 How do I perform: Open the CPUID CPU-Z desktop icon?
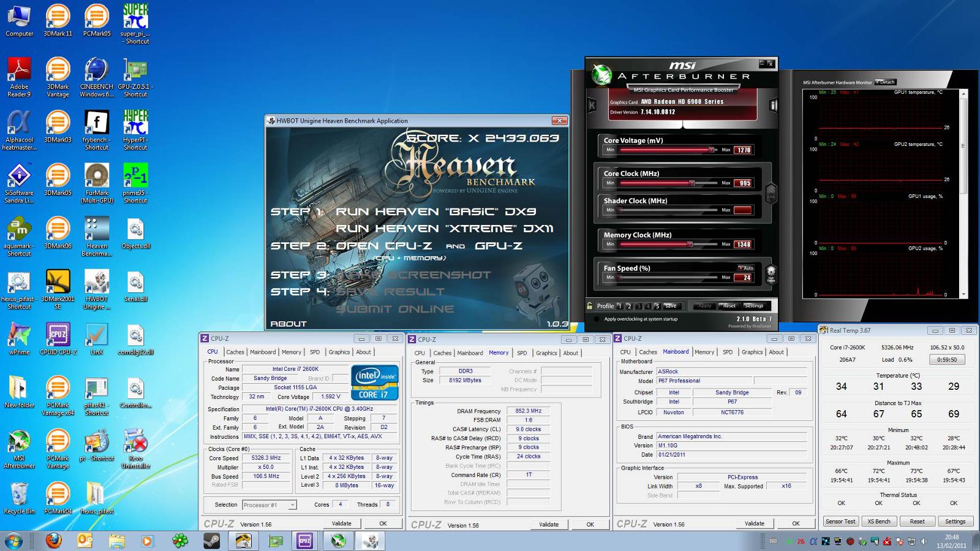click(x=58, y=339)
